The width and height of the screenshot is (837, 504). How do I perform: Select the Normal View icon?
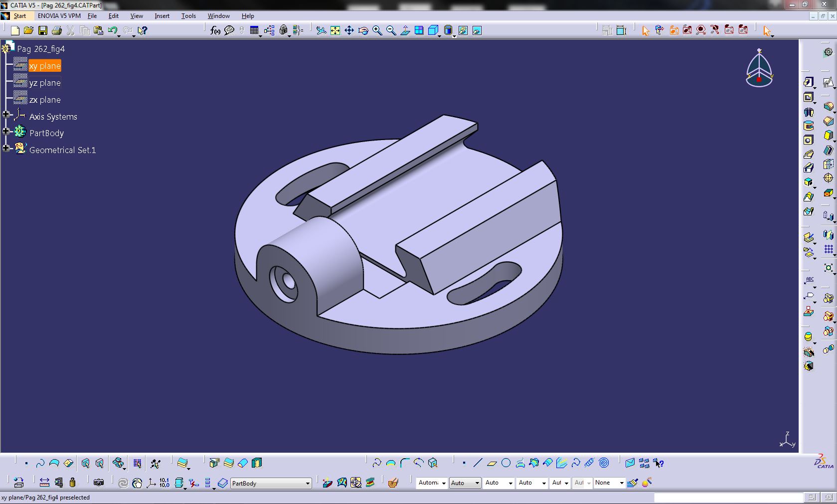(405, 31)
